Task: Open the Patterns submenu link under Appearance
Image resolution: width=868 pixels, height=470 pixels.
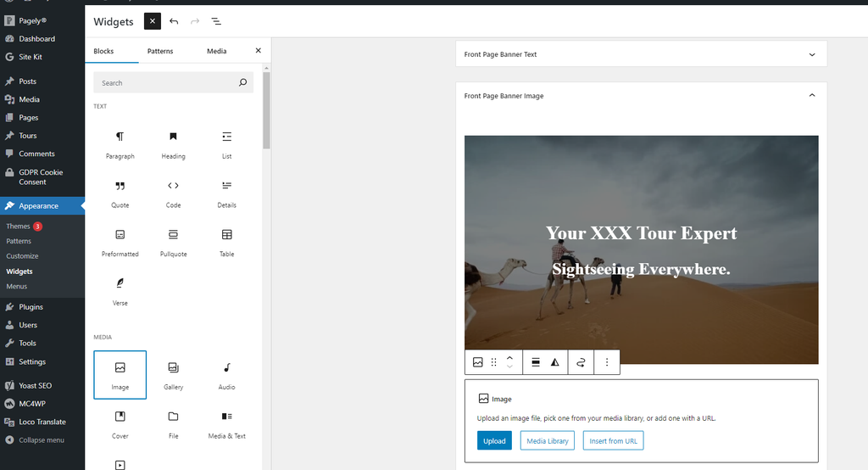Action: pyautogui.click(x=19, y=241)
